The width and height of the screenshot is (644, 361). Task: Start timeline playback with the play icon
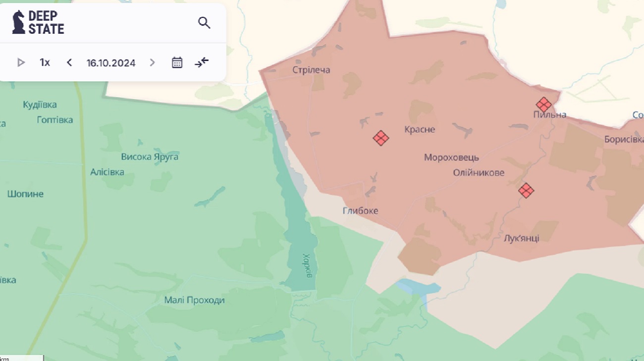[21, 62]
